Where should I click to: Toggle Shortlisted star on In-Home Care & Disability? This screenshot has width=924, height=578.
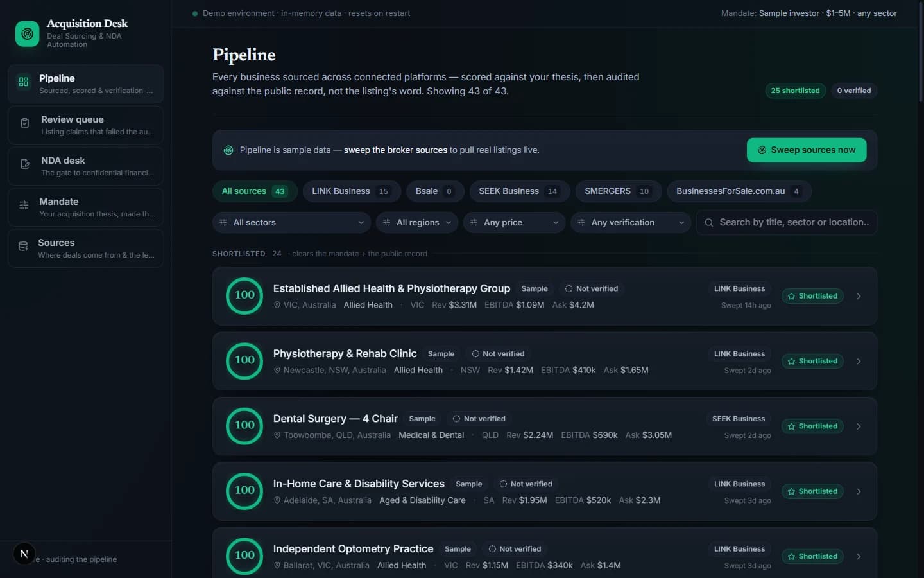812,491
